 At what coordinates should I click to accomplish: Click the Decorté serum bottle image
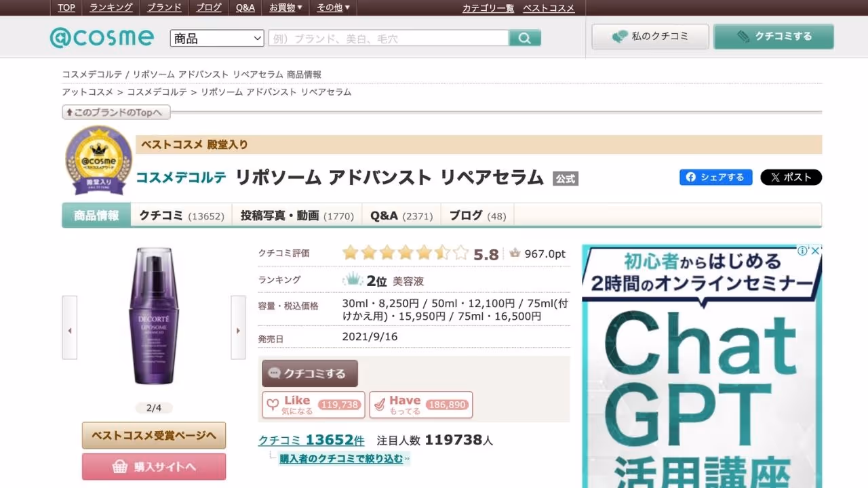point(154,316)
